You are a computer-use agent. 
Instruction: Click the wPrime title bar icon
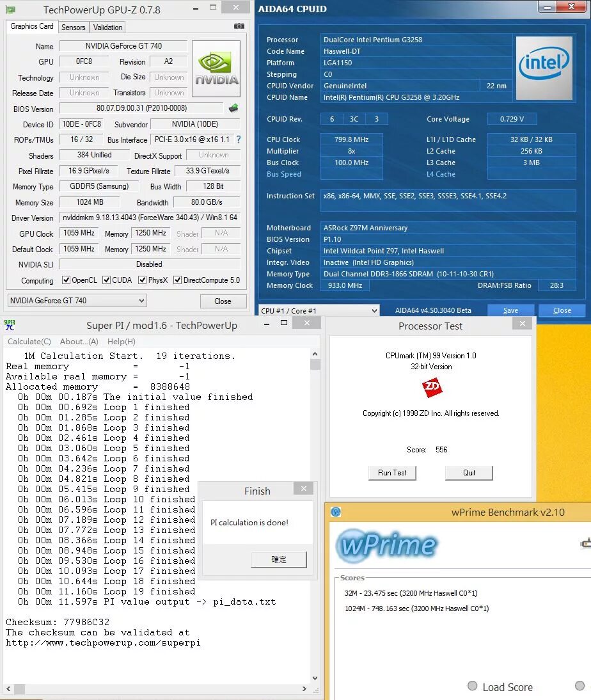336,512
